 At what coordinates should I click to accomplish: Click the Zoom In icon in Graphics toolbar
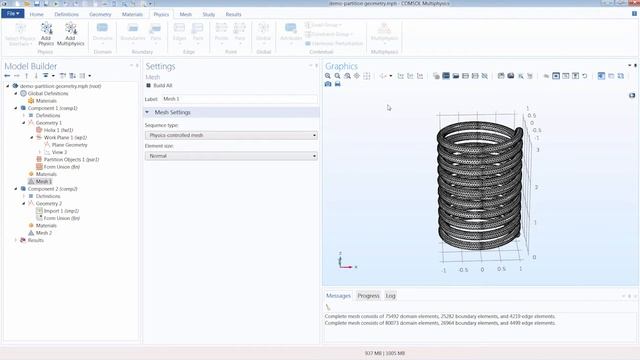click(328, 76)
